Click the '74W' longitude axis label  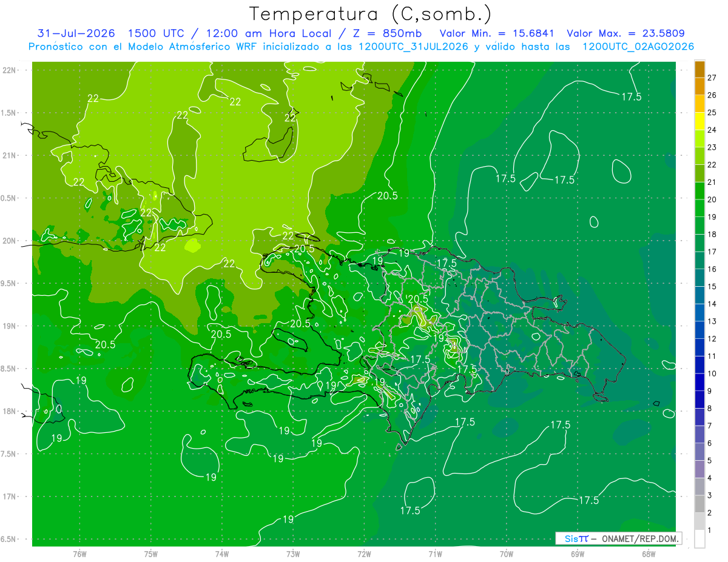222,554
